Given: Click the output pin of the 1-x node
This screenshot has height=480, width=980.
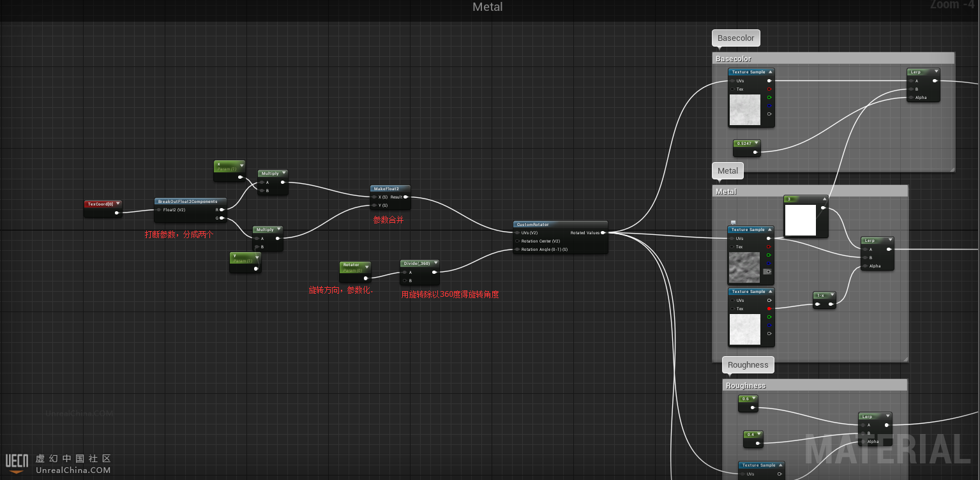Looking at the screenshot, I should point(831,304).
